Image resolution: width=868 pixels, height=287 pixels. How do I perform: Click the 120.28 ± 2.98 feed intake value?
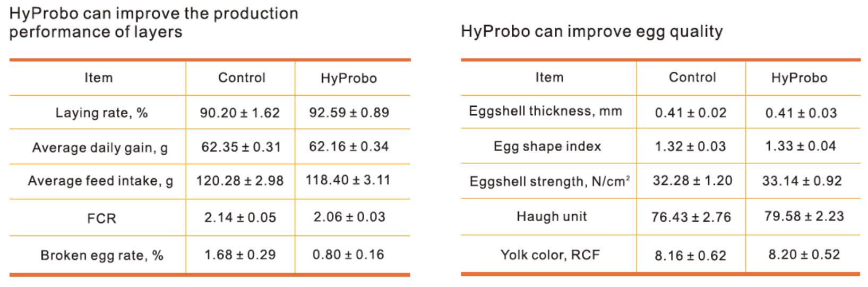239,181
